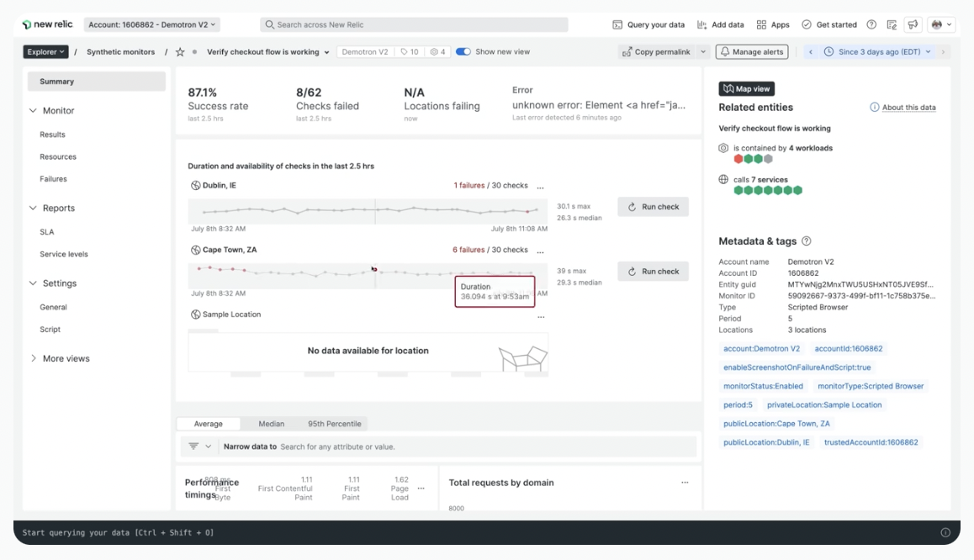Click monitorType:Scripted Browser tag
The image size is (974, 560).
871,386
